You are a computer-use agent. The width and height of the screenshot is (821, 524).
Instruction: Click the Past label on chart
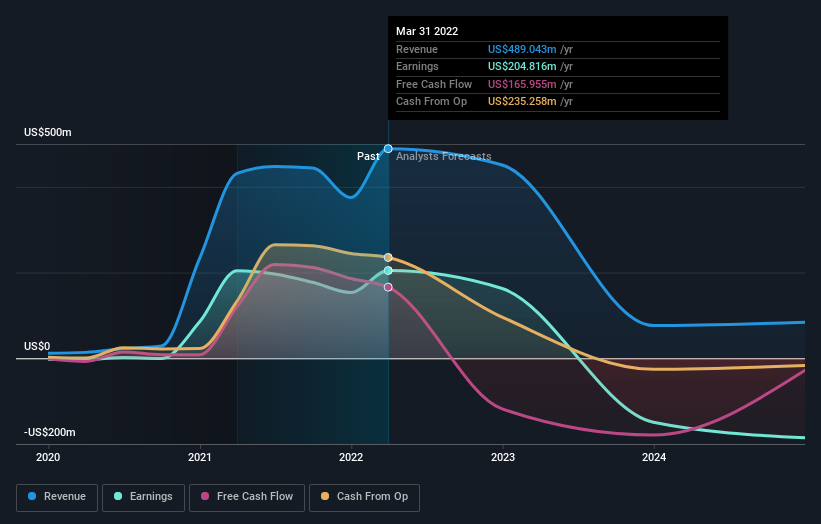click(x=368, y=156)
